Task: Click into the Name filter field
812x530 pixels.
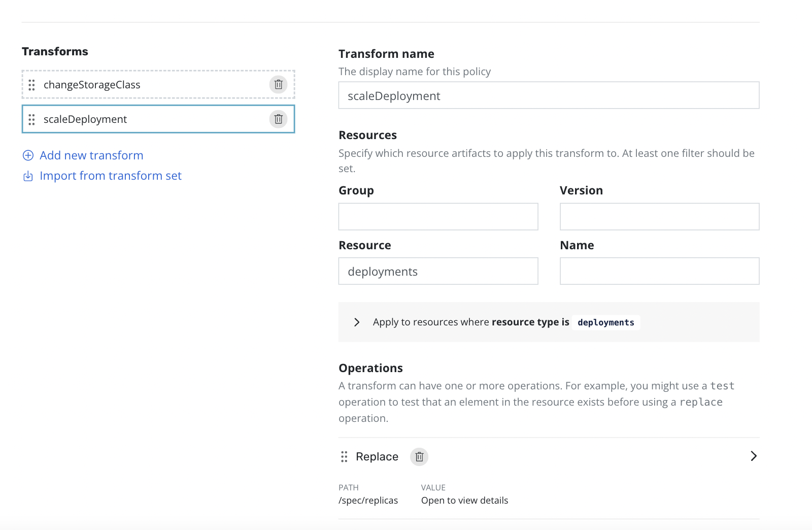Action: click(659, 271)
